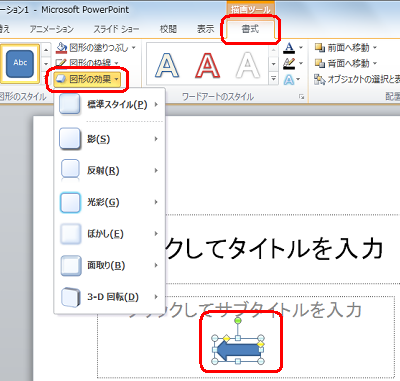Open 光彩(G) glow submenu
The width and height of the screenshot is (400, 381).
(109, 202)
